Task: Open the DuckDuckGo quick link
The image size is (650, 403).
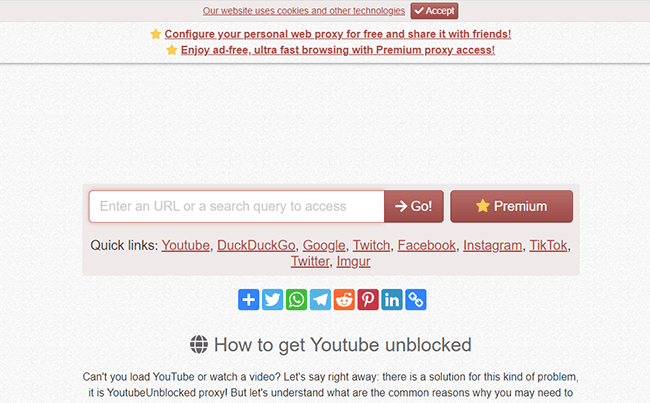Action: point(256,245)
